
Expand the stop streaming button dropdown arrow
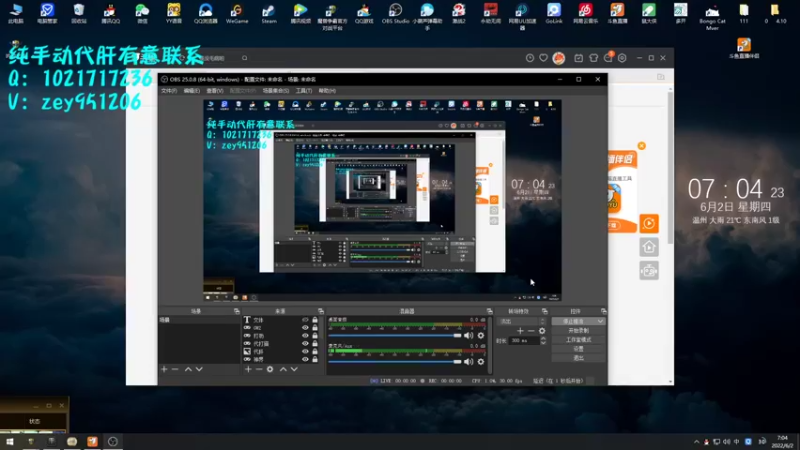coord(600,321)
